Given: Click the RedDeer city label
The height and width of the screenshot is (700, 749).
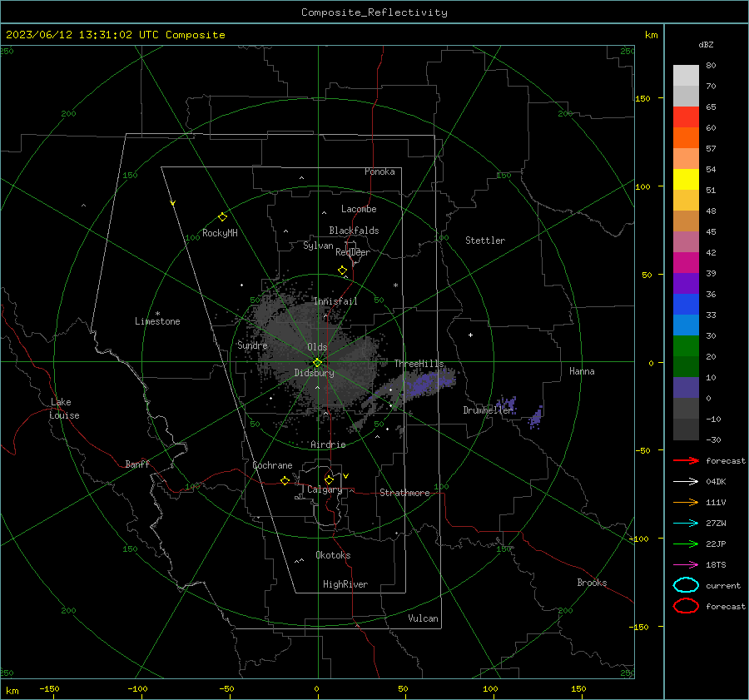Looking at the screenshot, I should click(x=353, y=252).
